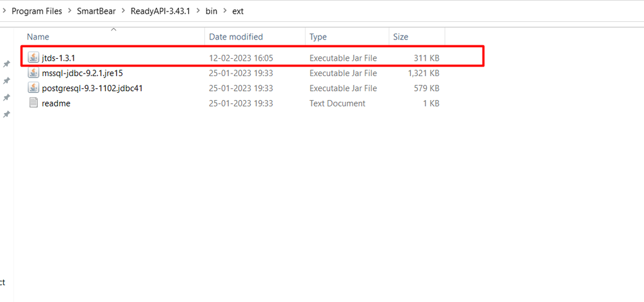Expand the chevron after SmartBear
Screen dimensions: 644x302
click(x=123, y=11)
